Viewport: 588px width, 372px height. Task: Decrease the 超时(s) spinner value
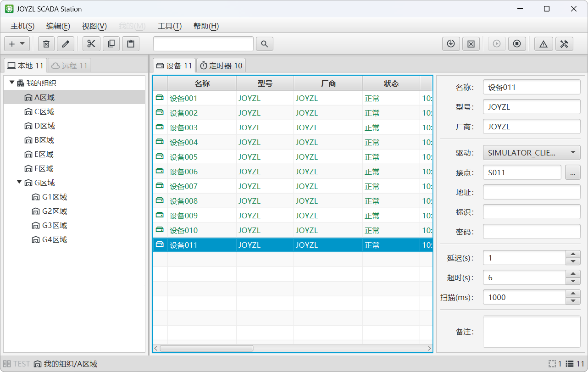click(573, 281)
